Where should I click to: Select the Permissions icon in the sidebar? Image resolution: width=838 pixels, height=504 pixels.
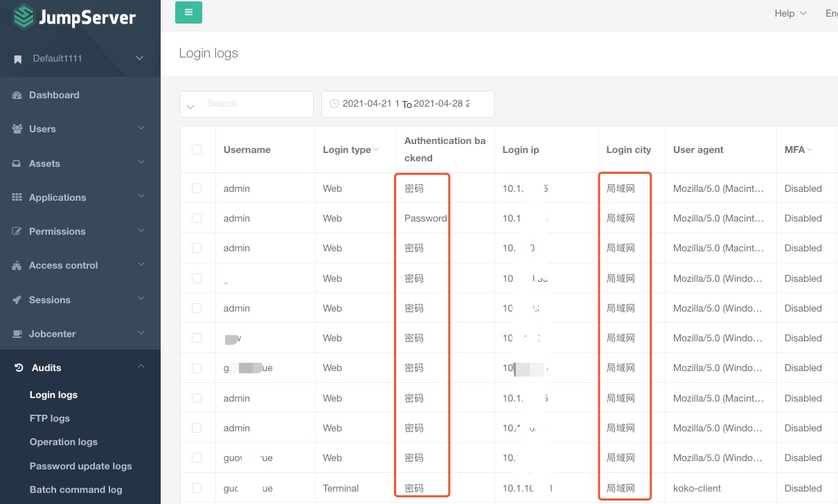tap(15, 231)
